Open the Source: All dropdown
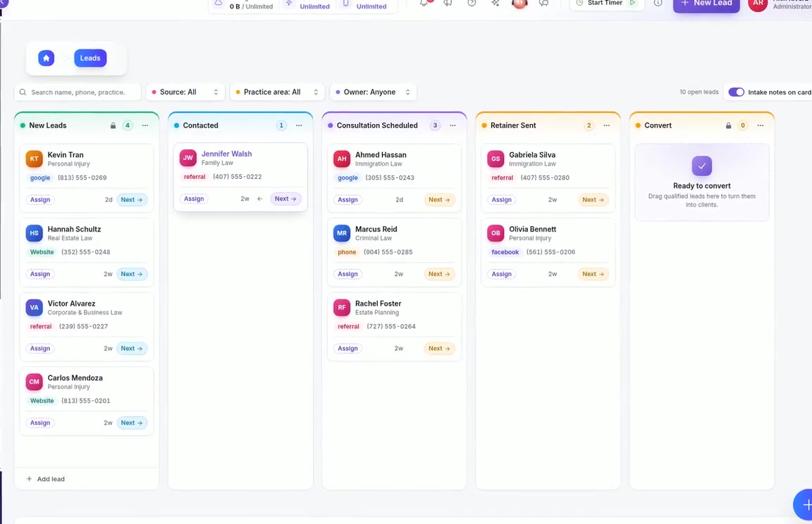Viewport: 812px width, 524px height. tap(185, 92)
